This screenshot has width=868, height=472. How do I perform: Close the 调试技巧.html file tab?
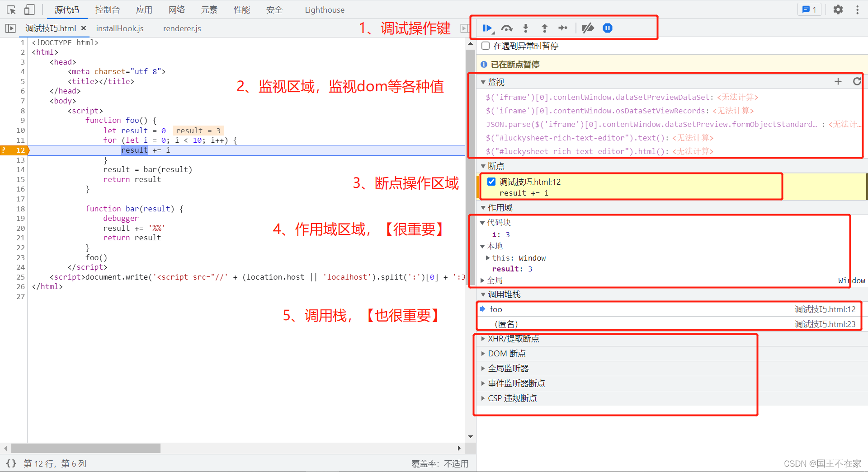pyautogui.click(x=84, y=28)
